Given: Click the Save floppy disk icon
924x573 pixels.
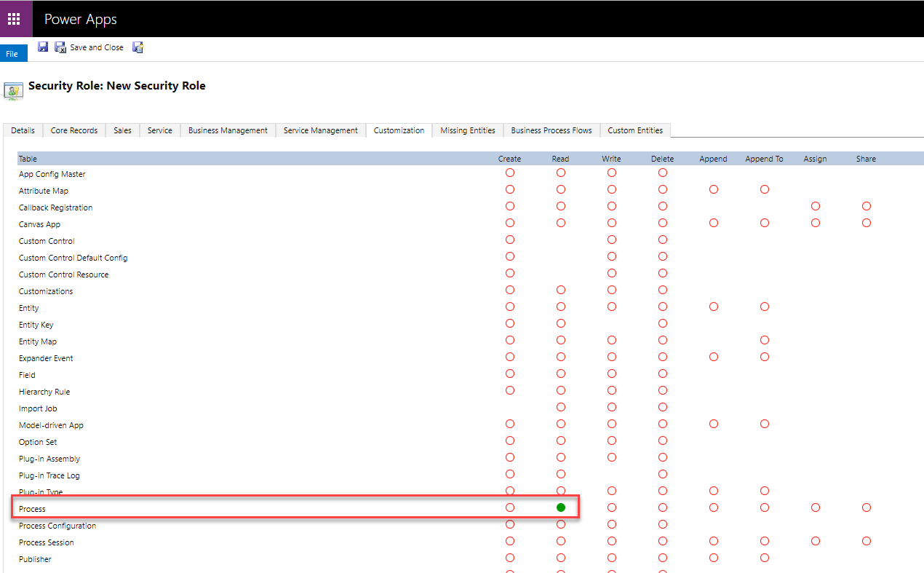Looking at the screenshot, I should click(43, 47).
